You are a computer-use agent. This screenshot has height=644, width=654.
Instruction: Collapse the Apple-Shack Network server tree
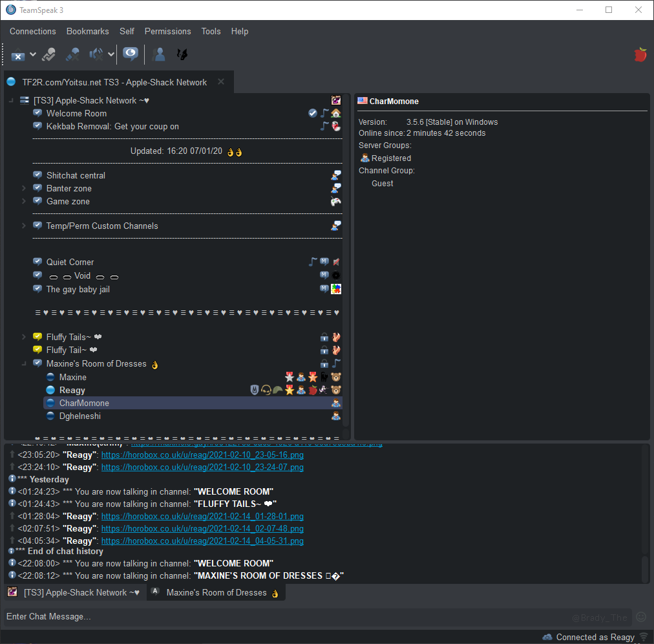point(11,100)
